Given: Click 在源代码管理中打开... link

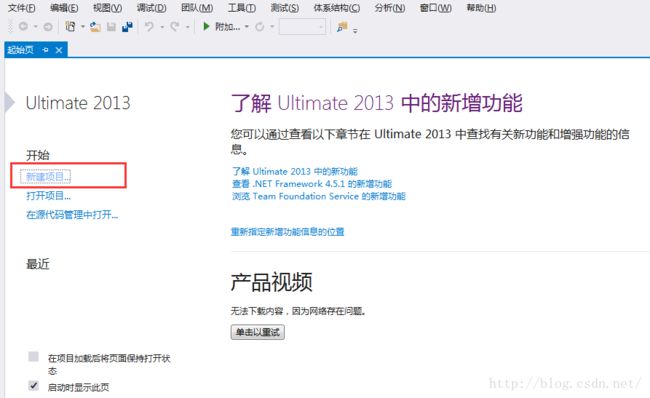Looking at the screenshot, I should pos(72,215).
